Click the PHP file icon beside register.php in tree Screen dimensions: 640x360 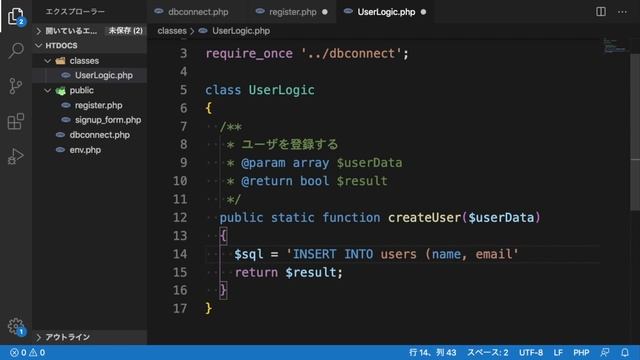click(66, 105)
